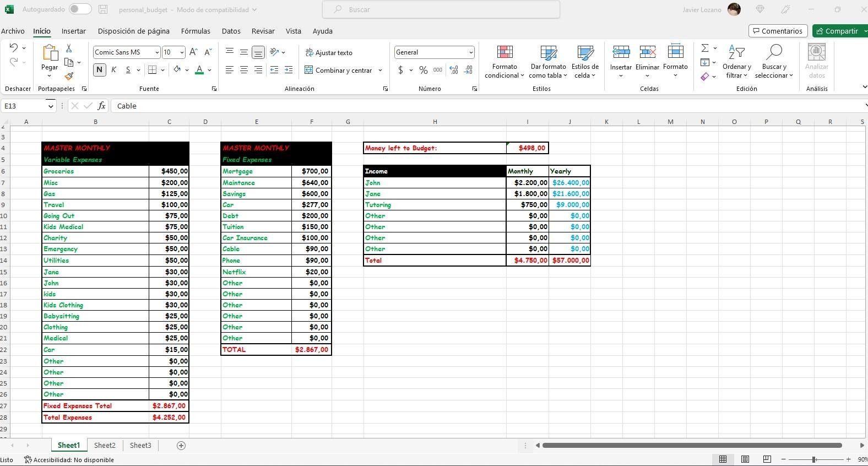Click the insert function fx icon
Viewport: 868px width, 466px height.
click(101, 106)
